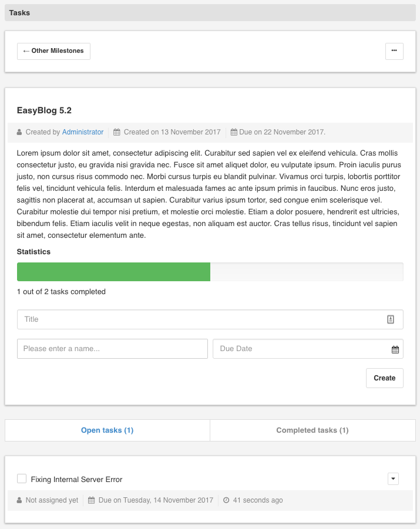This screenshot has width=420, height=529.
Task: Go back to Other Milestones
Action: pos(53,51)
